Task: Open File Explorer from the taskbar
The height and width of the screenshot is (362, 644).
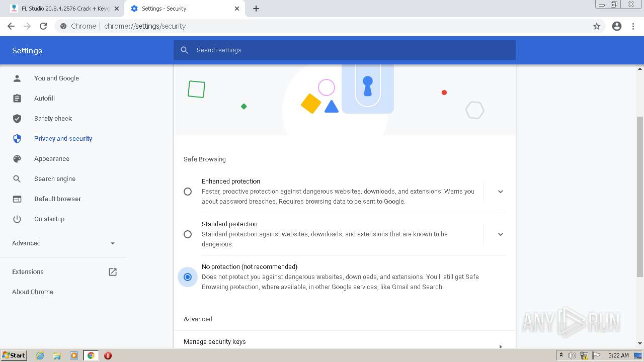Action: pos(57,355)
